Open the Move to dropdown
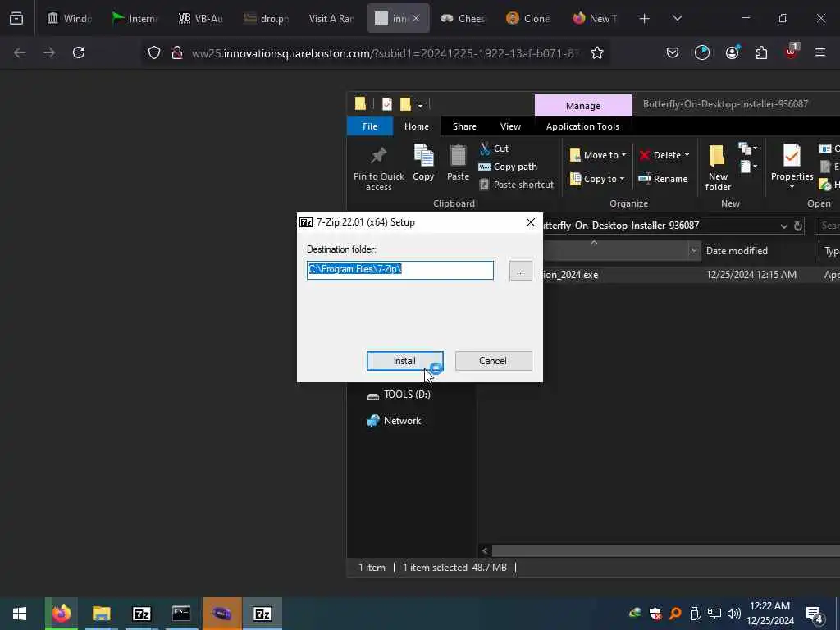Image resolution: width=840 pixels, height=630 pixels. (598, 155)
